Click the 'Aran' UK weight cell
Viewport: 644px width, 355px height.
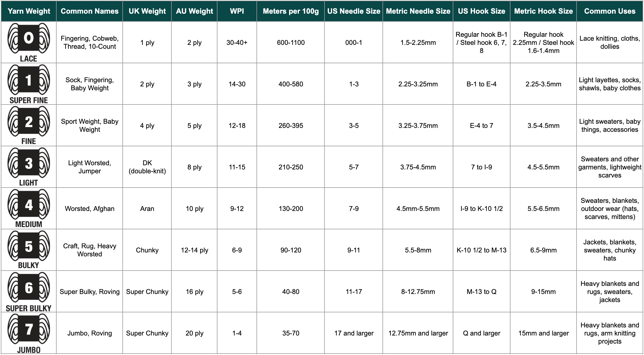147,208
